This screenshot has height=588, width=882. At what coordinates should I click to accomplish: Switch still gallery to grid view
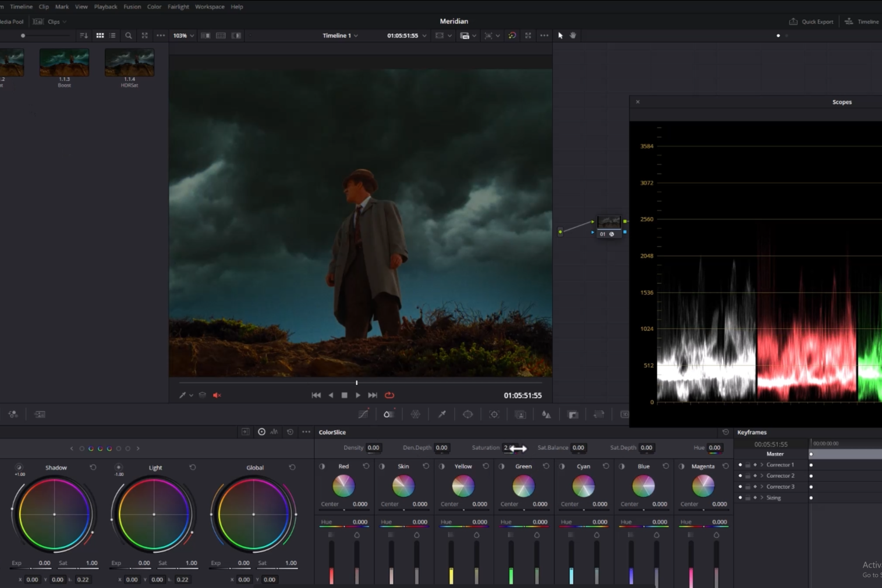[x=100, y=36]
